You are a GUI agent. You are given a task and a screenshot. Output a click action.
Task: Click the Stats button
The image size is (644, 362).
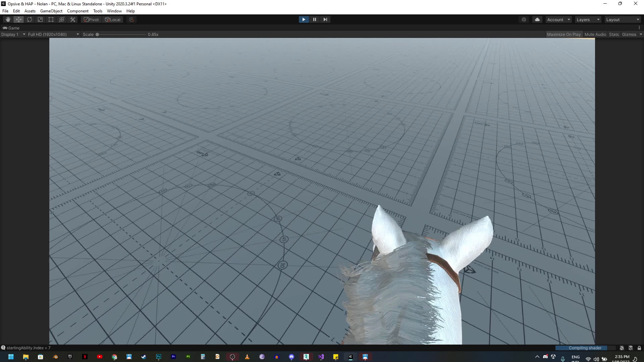[x=614, y=34]
